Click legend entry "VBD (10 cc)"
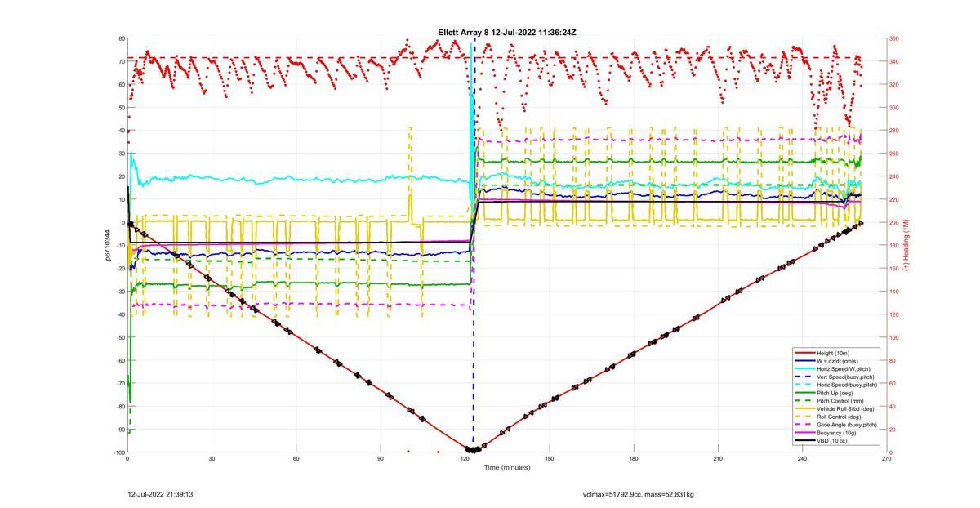Image resolution: width=980 pixels, height=508 pixels. pos(832,441)
